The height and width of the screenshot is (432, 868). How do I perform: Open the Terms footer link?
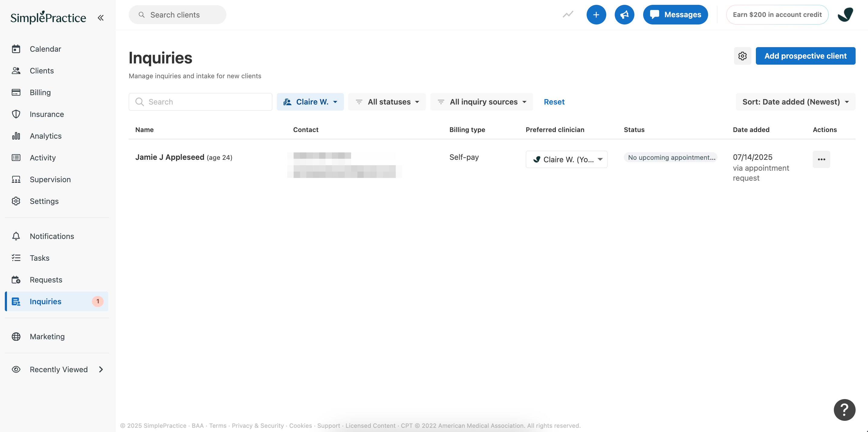218,426
